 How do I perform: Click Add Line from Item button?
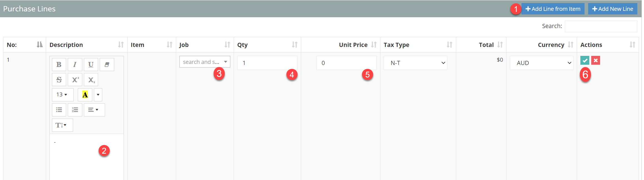pyautogui.click(x=553, y=9)
